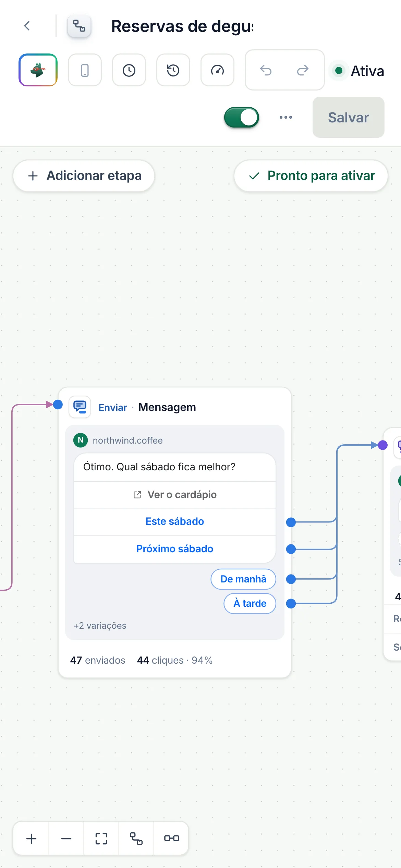Click the 47 enviados statistic
Viewport: 401px width, 868px height.
98,660
